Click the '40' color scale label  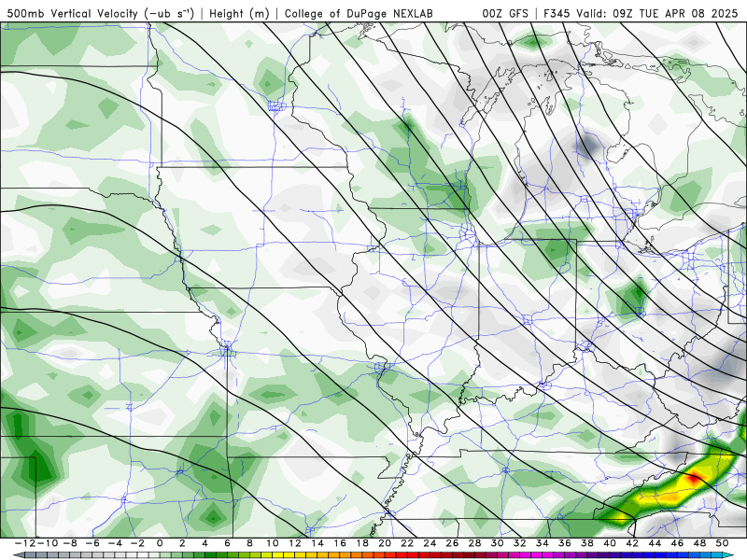(610, 543)
